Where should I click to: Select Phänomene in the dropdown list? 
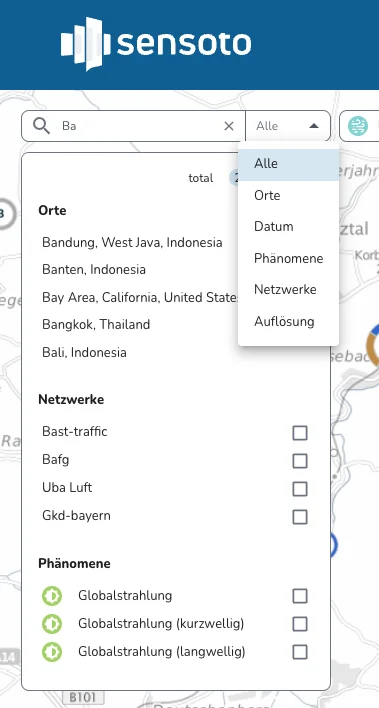[x=289, y=258]
